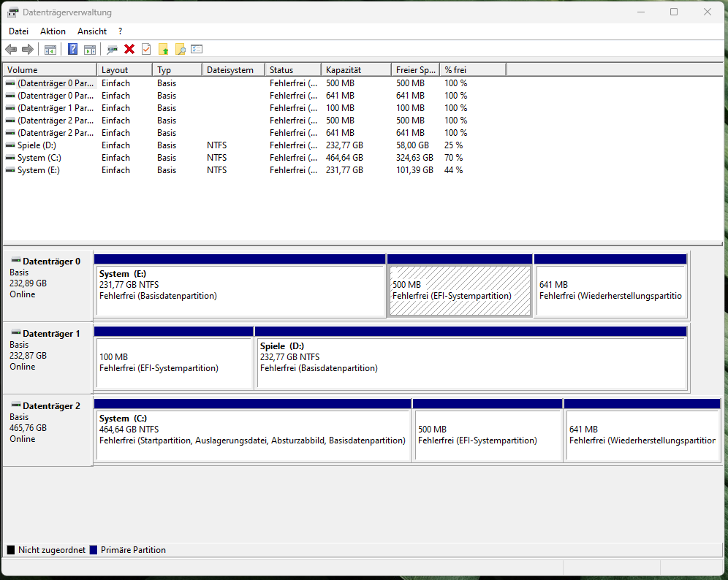The height and width of the screenshot is (580, 728).
Task: Toggle the action pane toolbar icon
Action: click(x=90, y=49)
